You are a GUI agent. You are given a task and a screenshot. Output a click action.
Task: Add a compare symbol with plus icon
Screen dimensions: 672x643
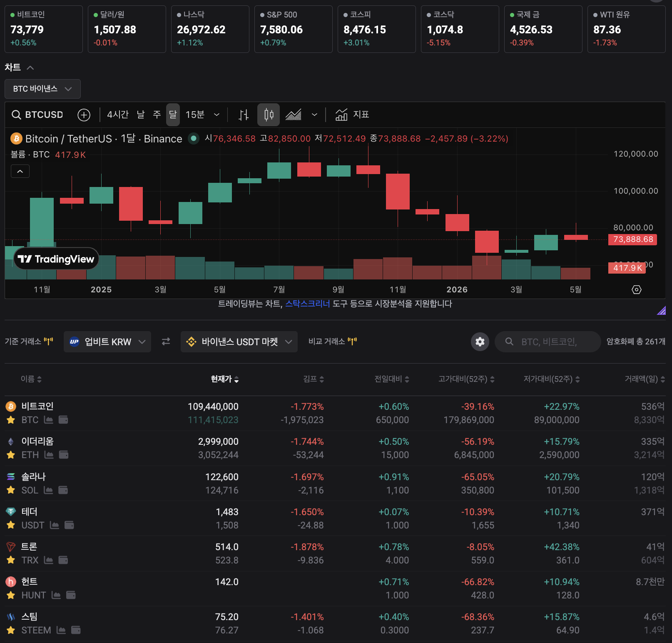(84, 115)
